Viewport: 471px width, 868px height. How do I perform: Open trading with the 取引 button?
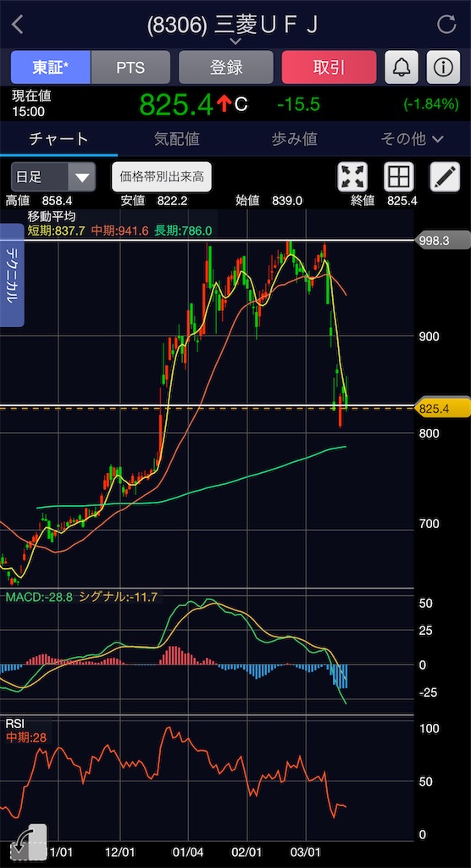pos(329,67)
